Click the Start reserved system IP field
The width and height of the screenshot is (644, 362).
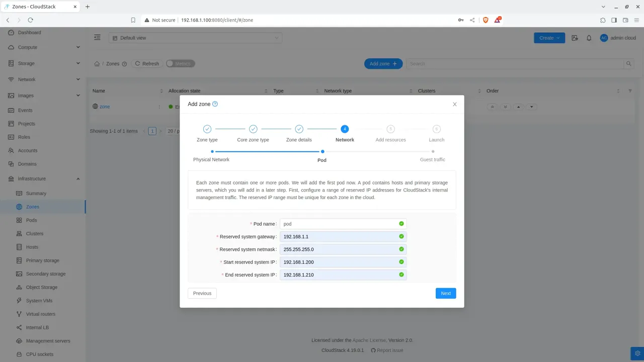point(343,262)
